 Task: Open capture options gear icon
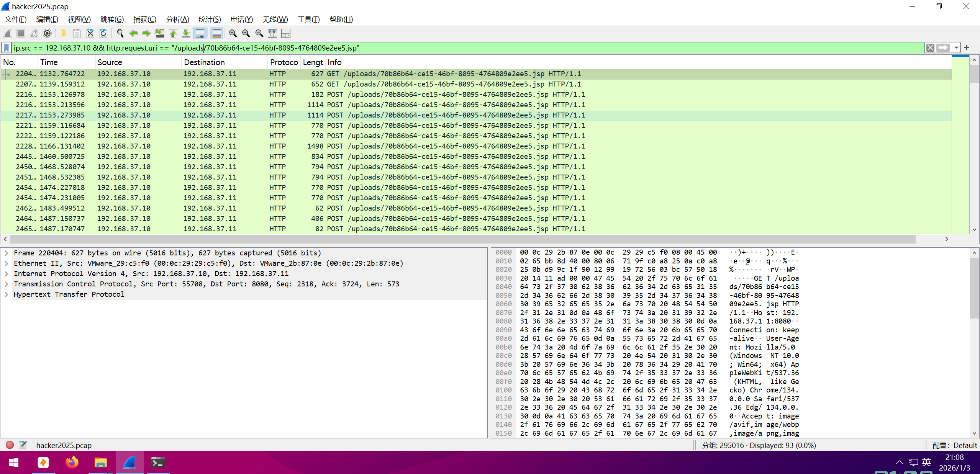[47, 34]
